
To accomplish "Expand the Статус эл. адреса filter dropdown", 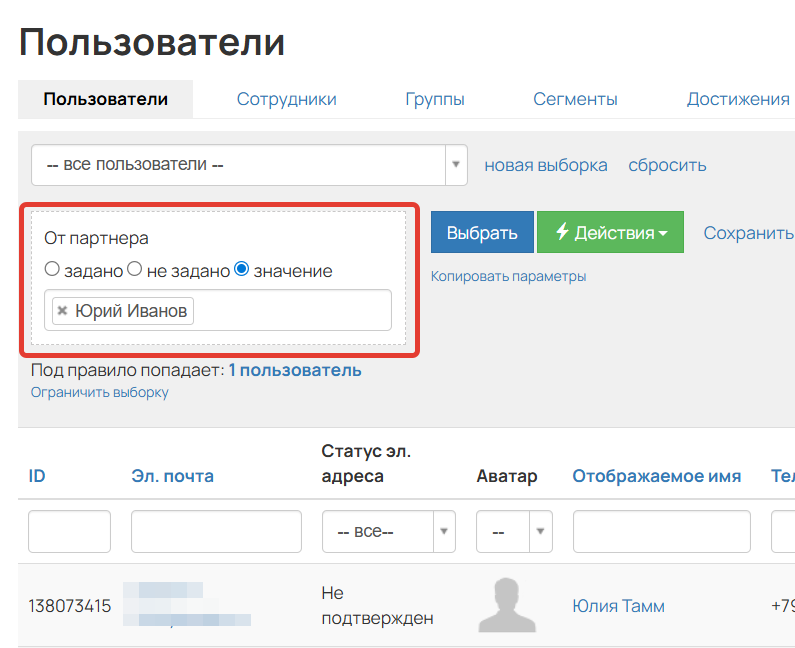I will [388, 531].
